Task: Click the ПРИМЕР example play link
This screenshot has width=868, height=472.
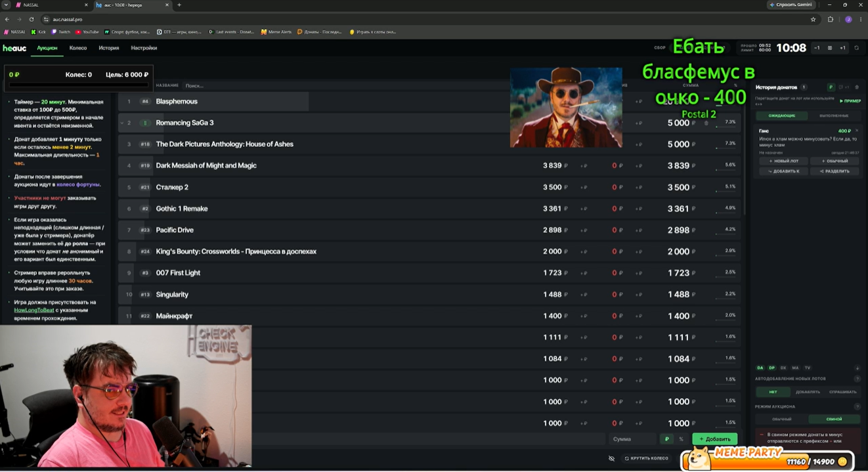Action: click(x=850, y=101)
